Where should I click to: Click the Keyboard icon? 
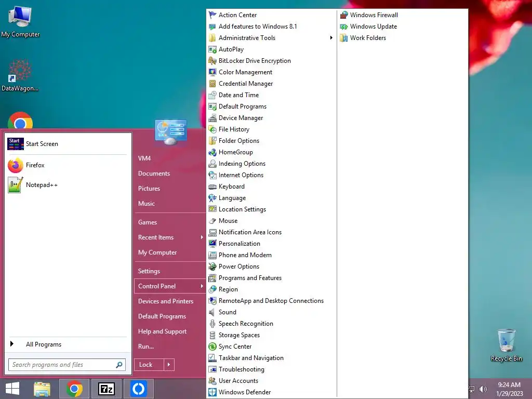(x=212, y=187)
